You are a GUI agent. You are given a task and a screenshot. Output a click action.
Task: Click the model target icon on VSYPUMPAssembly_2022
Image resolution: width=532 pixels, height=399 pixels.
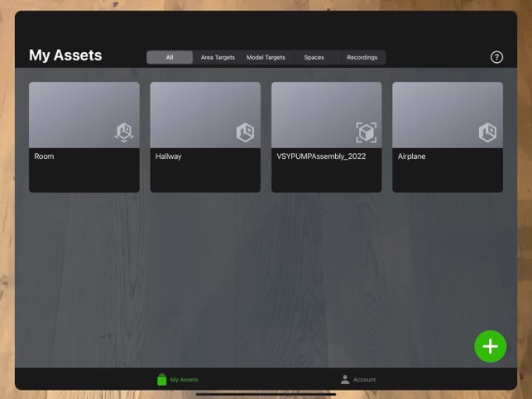[x=366, y=132]
